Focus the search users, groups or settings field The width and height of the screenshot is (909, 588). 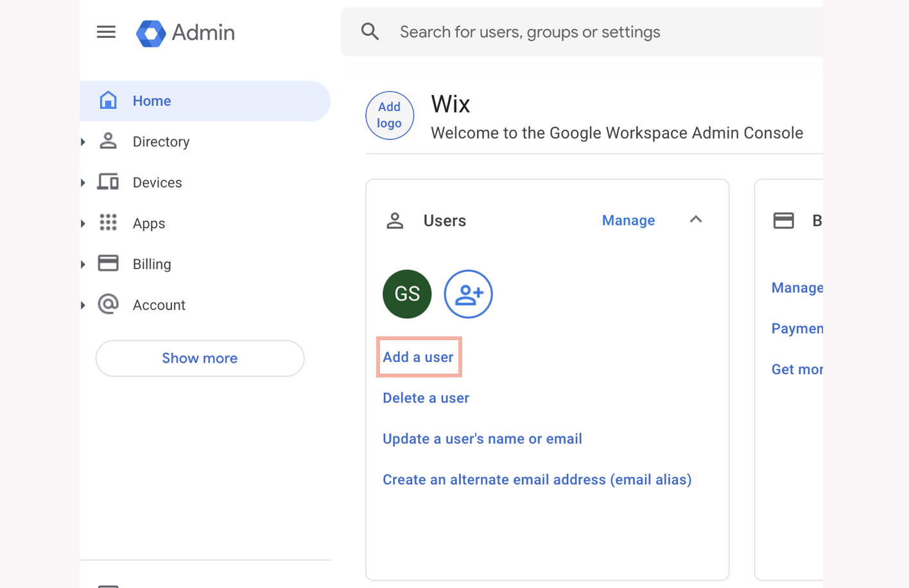pyautogui.click(x=582, y=31)
